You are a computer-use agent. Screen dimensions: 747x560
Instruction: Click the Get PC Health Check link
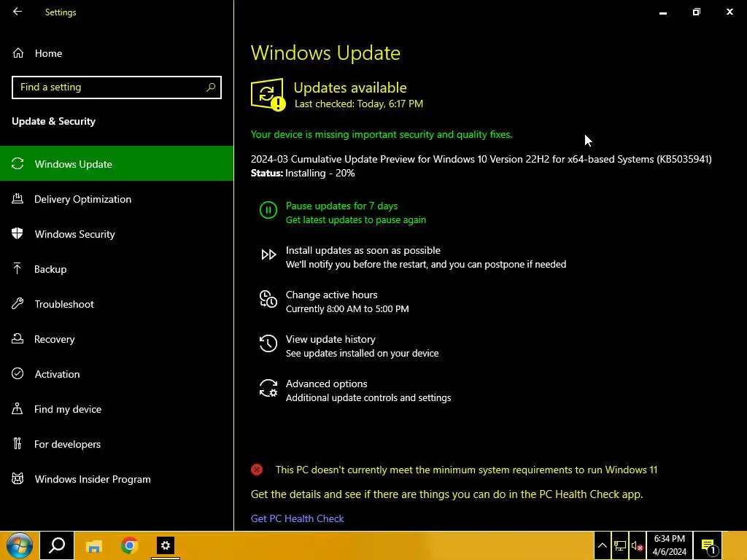tap(298, 518)
